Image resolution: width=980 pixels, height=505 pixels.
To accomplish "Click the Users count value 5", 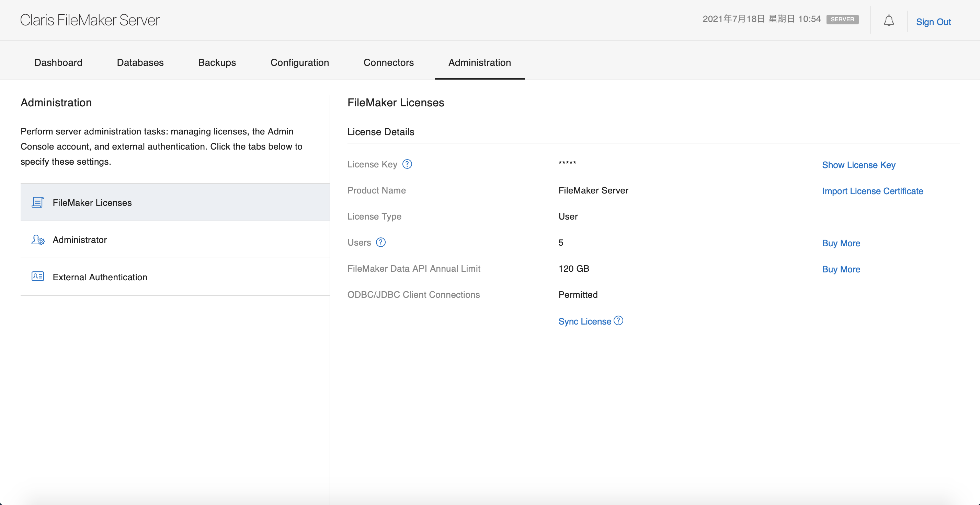I will (561, 243).
